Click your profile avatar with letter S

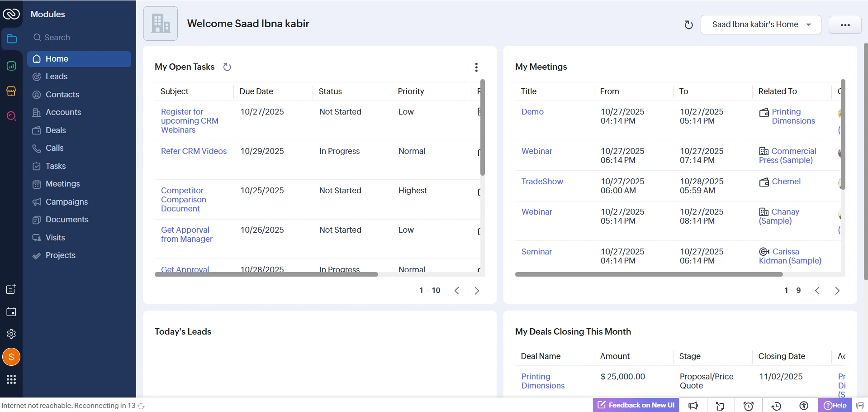pyautogui.click(x=11, y=357)
